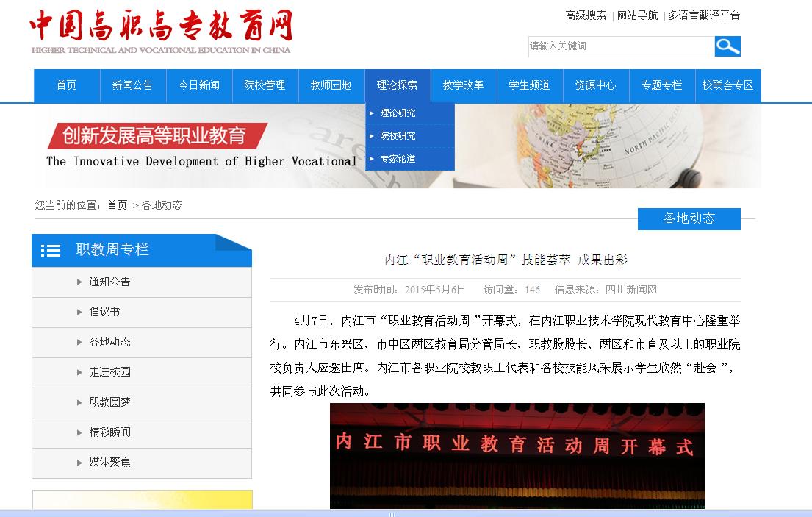Image resolution: width=812 pixels, height=517 pixels.
Task: Open the 教学改革 navigation tab
Action: click(x=464, y=85)
